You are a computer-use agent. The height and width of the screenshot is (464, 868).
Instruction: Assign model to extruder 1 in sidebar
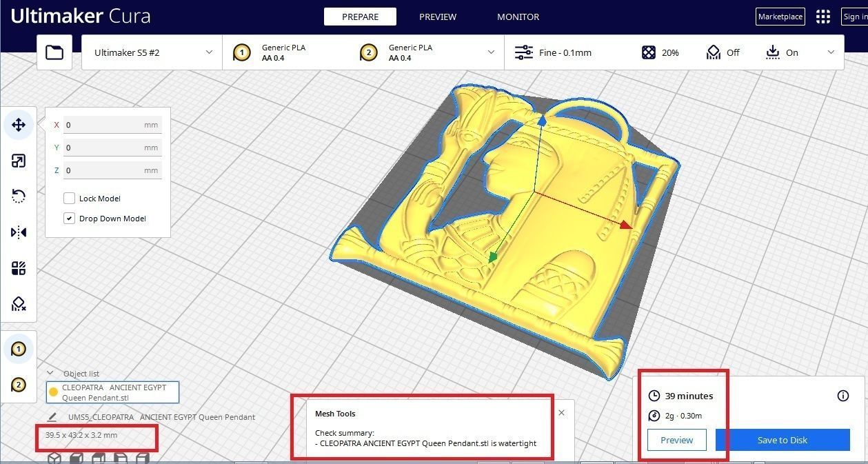(x=19, y=350)
